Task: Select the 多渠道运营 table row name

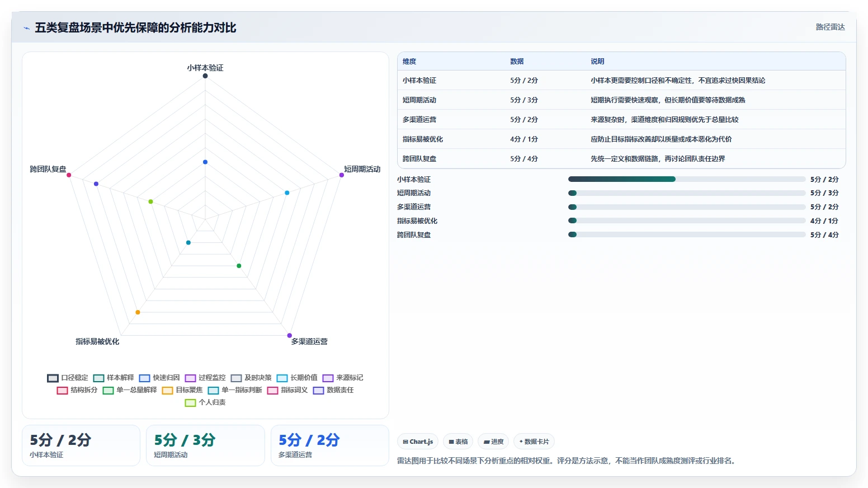Action: (419, 120)
